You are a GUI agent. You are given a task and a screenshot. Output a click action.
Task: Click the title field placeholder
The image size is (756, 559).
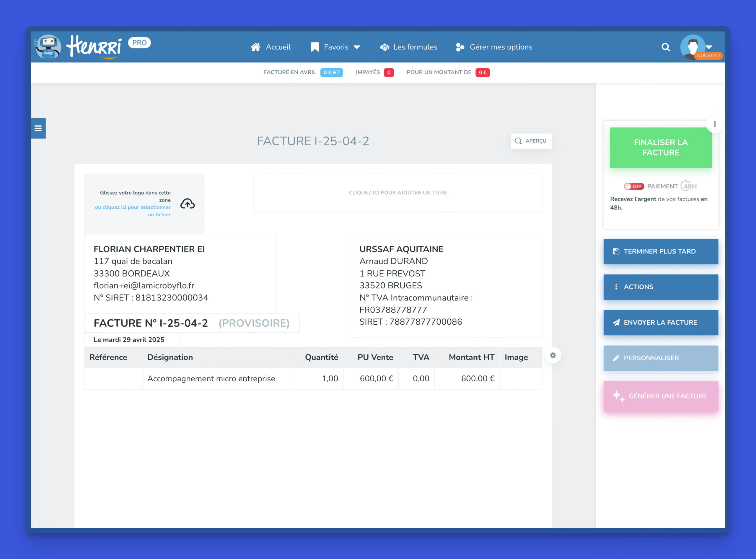tap(397, 192)
